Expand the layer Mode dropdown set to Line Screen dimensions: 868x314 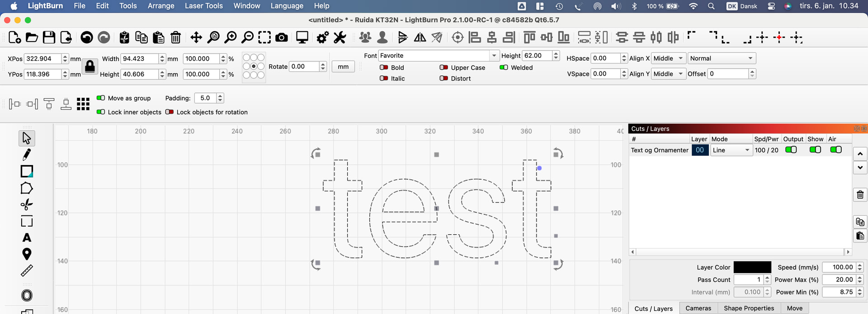tap(731, 150)
